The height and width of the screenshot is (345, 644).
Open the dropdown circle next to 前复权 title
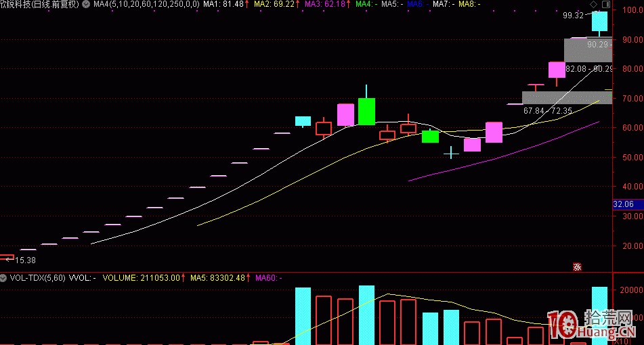(85, 4)
